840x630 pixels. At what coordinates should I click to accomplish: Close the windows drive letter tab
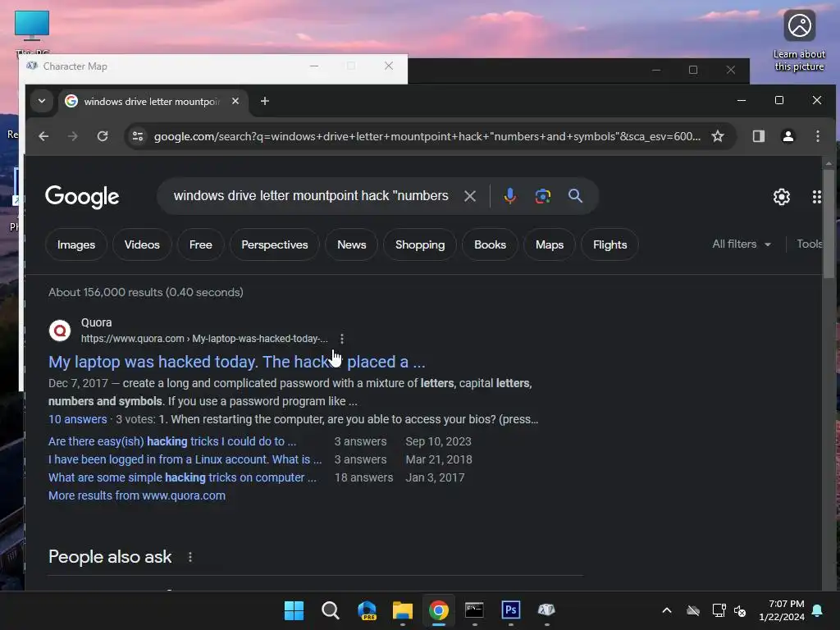(235, 101)
